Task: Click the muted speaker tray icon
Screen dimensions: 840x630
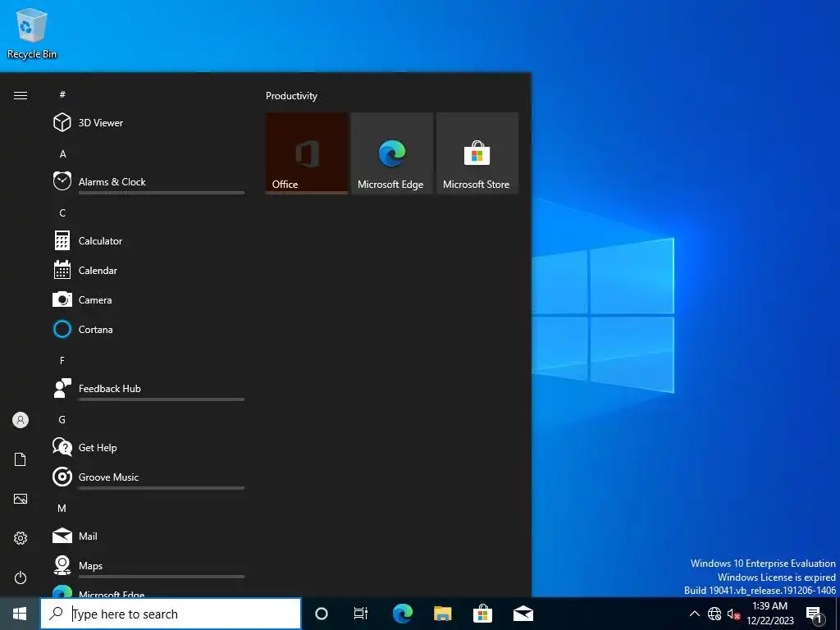Action: point(733,614)
